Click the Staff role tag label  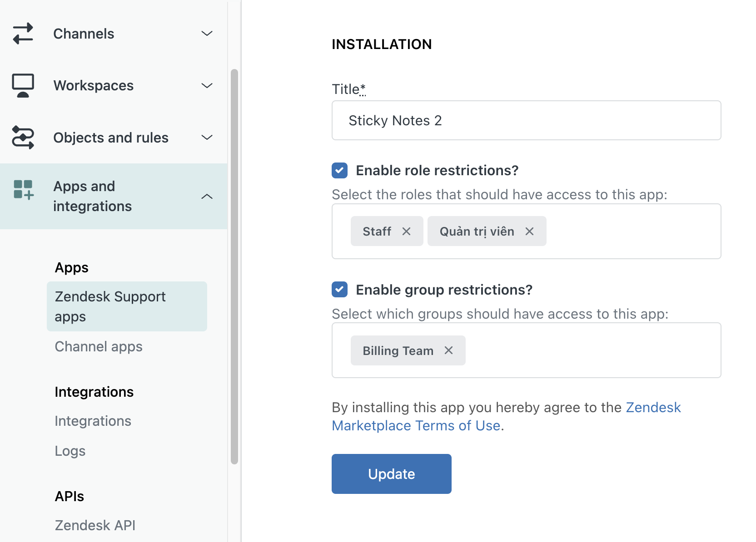point(377,232)
